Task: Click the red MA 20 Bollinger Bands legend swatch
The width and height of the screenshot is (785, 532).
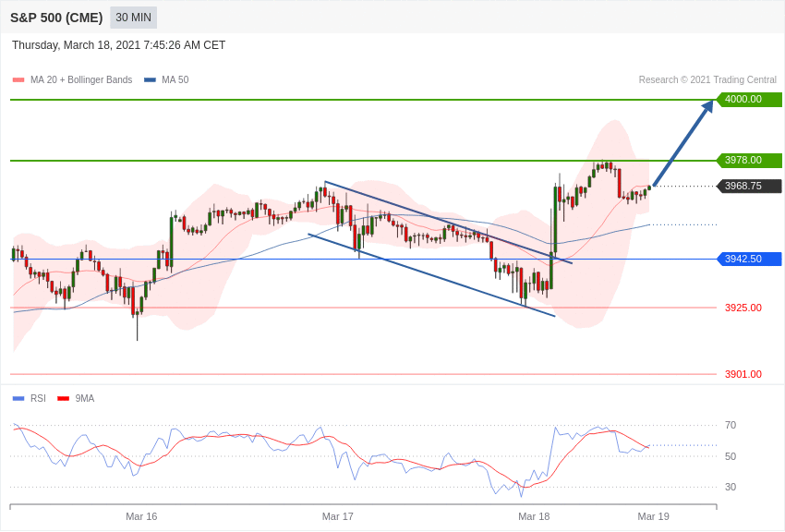Action: pyautogui.click(x=18, y=80)
